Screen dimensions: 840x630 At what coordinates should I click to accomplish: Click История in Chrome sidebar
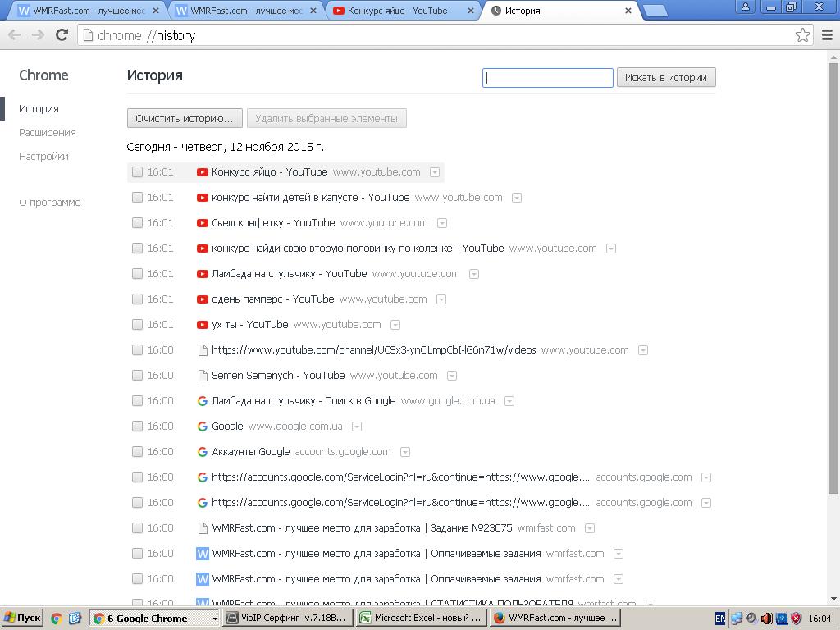[x=39, y=109]
